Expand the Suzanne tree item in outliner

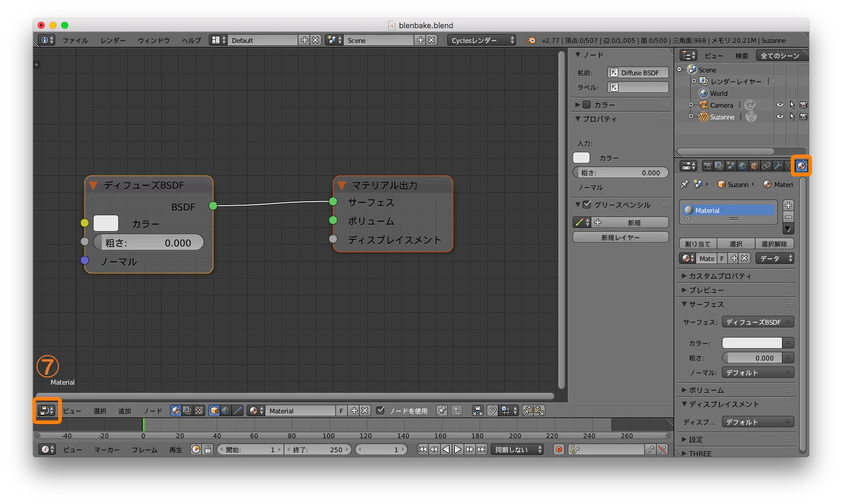691,116
